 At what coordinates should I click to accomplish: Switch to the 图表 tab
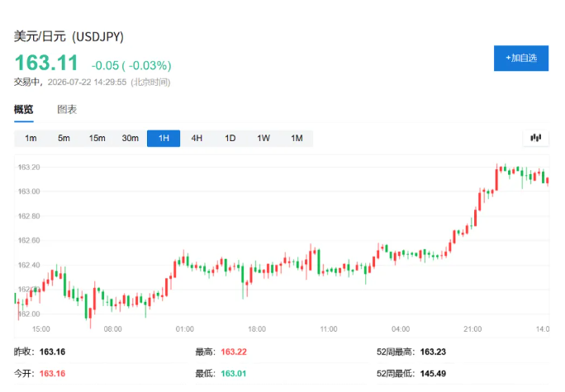pyautogui.click(x=67, y=110)
